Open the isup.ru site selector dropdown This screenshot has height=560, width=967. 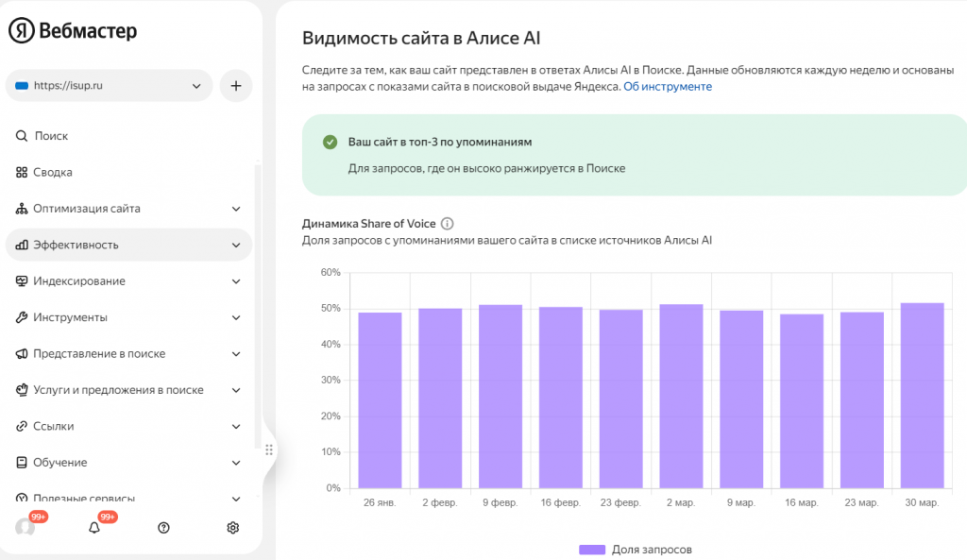pos(110,86)
